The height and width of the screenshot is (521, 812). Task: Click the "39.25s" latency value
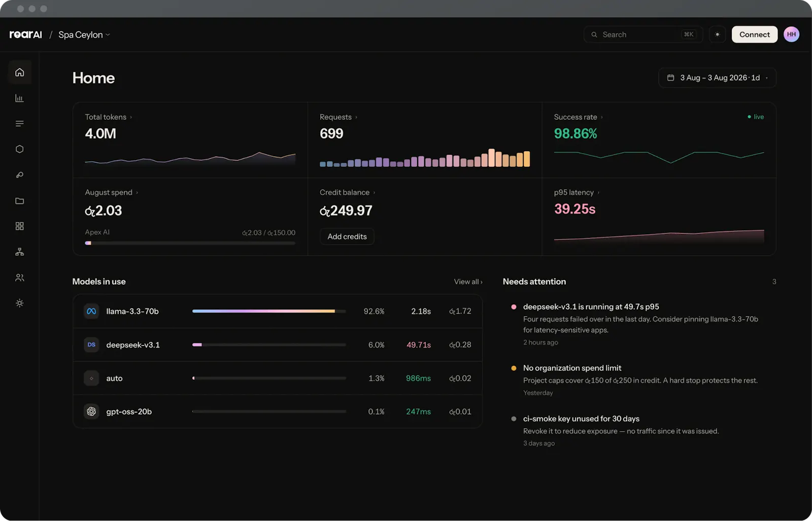point(575,209)
